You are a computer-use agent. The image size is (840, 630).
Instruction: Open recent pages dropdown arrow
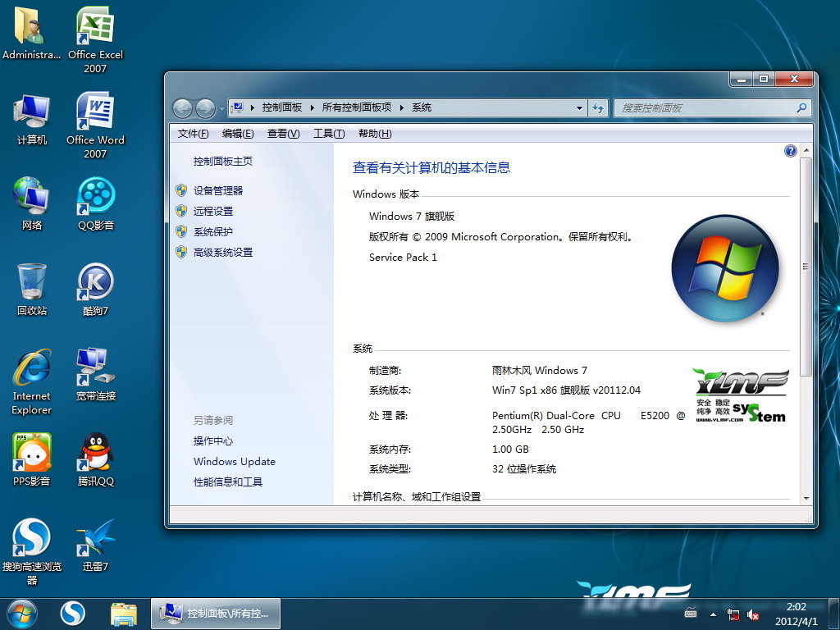click(x=221, y=109)
